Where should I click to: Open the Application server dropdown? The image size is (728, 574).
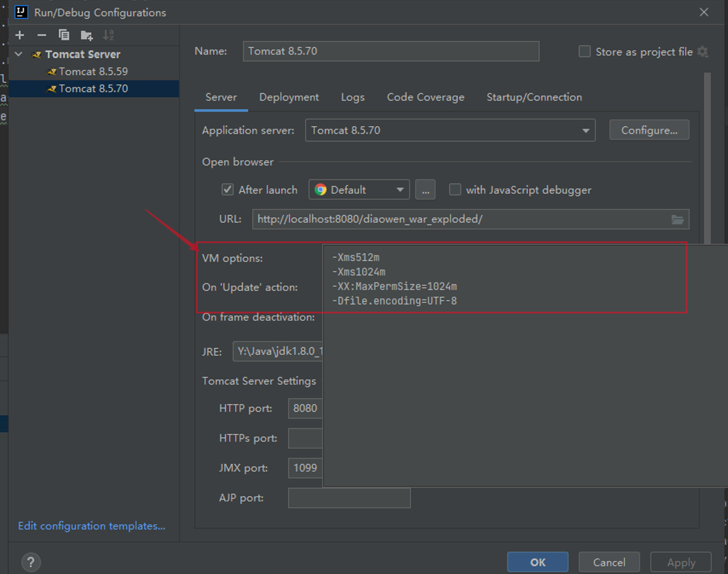585,130
